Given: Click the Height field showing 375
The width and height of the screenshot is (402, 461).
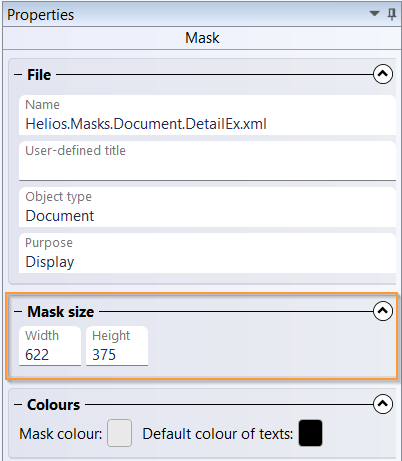Looking at the screenshot, I should coord(117,346).
